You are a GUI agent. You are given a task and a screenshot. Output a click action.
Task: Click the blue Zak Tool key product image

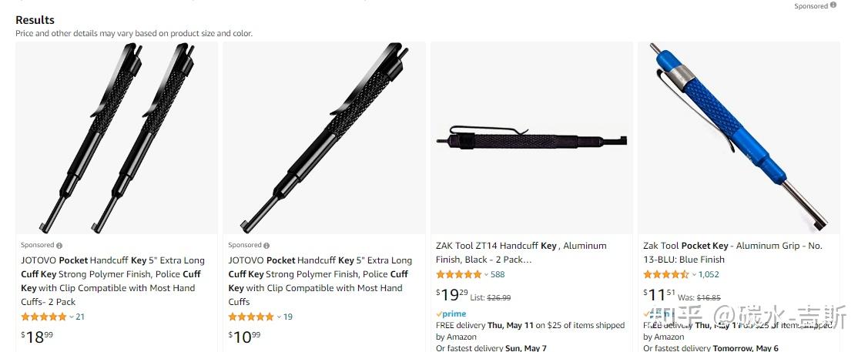(x=739, y=138)
